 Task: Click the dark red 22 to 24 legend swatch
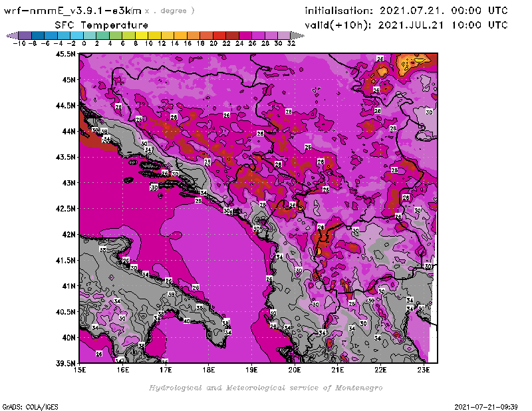(x=232, y=35)
